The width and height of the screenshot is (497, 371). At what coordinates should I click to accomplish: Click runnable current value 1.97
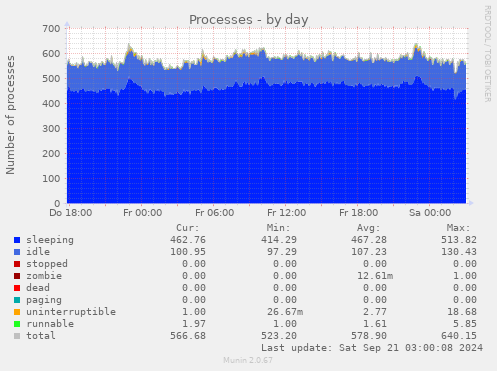click(194, 324)
